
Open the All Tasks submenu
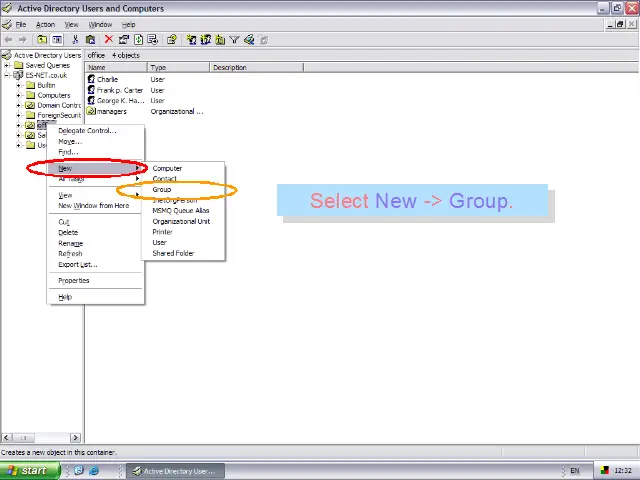point(96,179)
